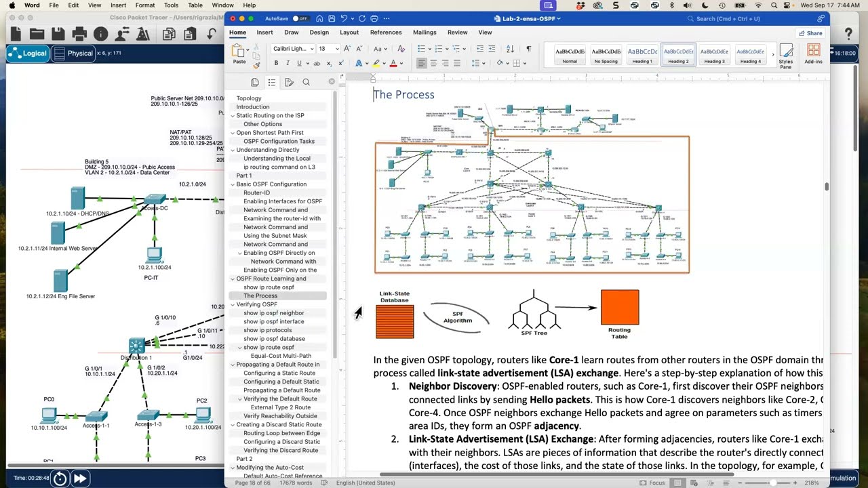868x488 pixels.
Task: Apply Subscript formatting
Action: click(x=329, y=63)
